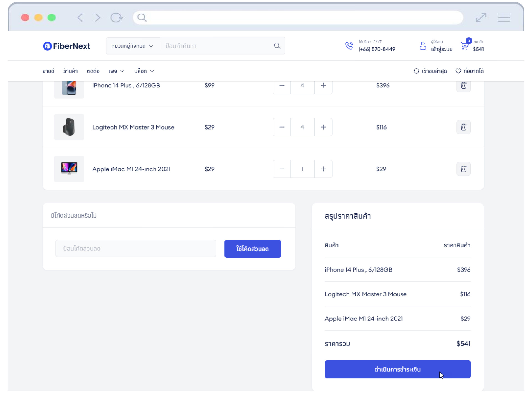This screenshot has height=393, width=532.
Task: Click Logitech MX Master 3 Mouse name in cart
Action: (133, 127)
